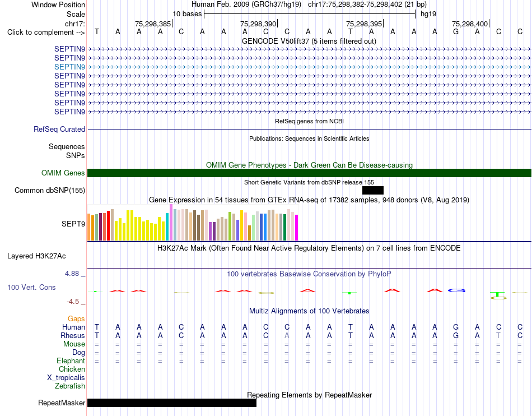This screenshot has height=416, width=532.
Task: Click the Layered H3K27Ac track label
Action: tap(36, 256)
